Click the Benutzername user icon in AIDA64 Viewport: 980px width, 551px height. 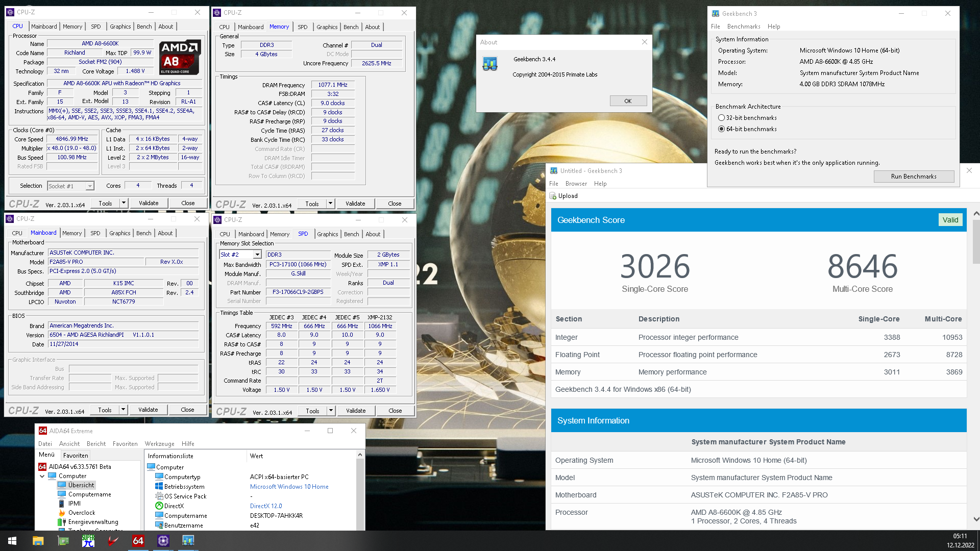click(x=159, y=525)
